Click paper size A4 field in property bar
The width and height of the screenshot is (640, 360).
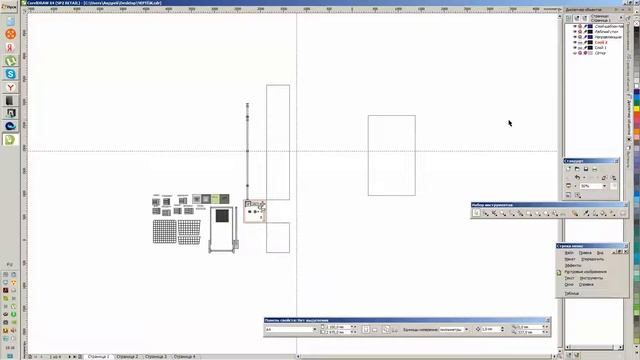click(289, 329)
